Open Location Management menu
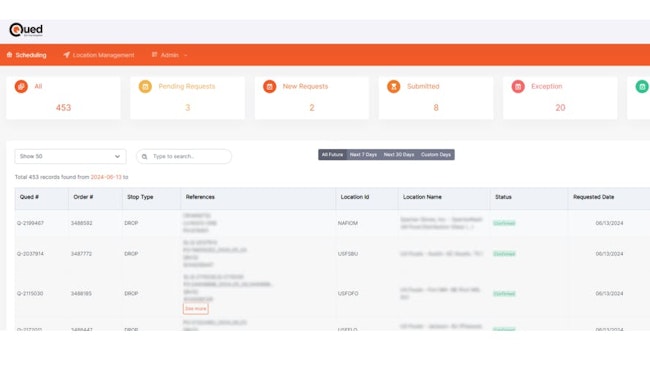650x366 pixels. [99, 55]
